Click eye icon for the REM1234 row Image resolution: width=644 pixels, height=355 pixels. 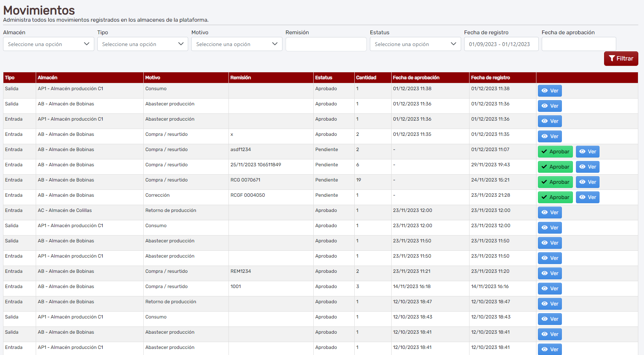click(544, 273)
